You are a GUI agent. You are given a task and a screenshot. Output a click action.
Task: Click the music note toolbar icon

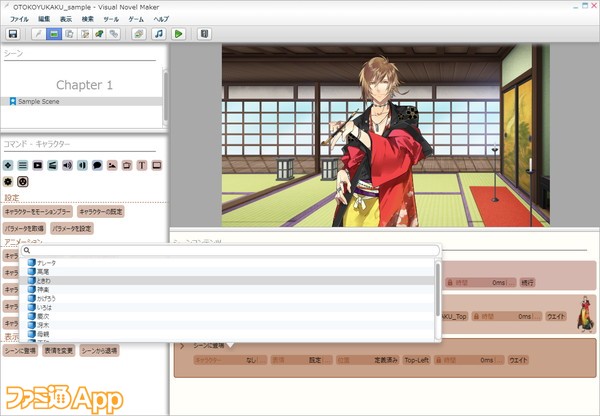point(159,34)
